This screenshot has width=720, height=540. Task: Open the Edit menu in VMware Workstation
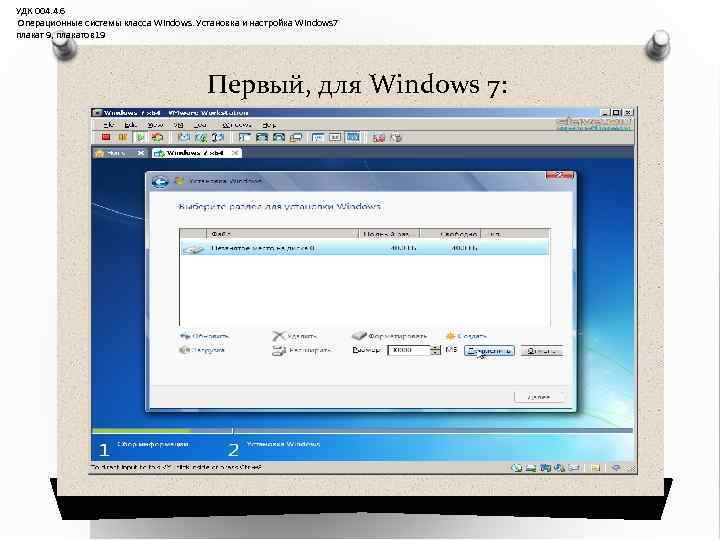[131, 125]
